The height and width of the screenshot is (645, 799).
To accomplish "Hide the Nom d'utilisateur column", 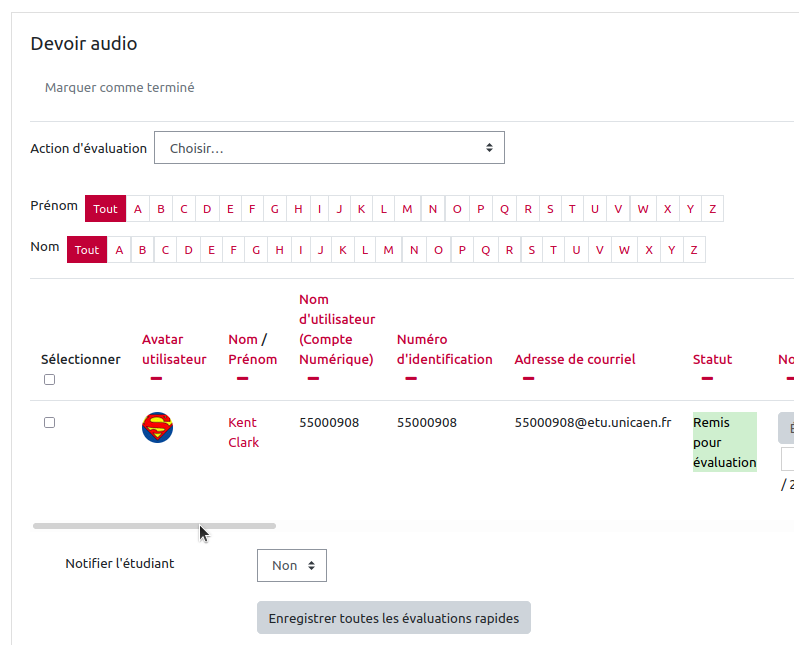I will click(313, 379).
